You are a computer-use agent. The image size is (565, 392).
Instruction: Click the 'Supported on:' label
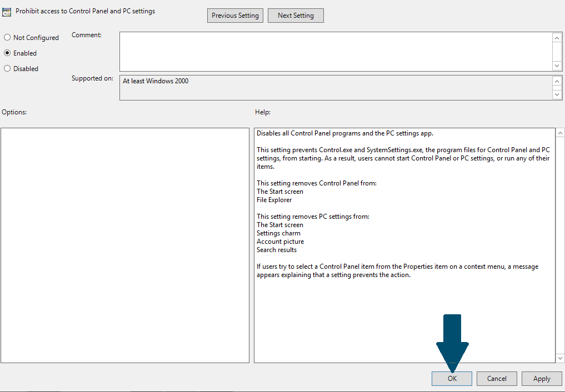click(x=92, y=78)
